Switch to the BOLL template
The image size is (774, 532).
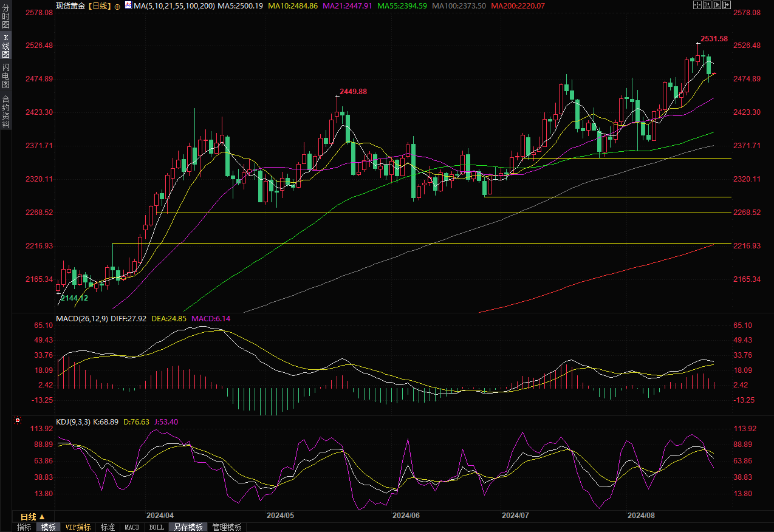pos(156,527)
